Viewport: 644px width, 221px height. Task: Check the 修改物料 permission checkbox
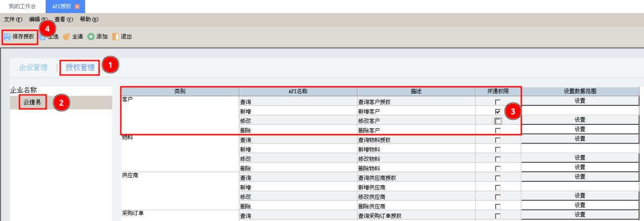(x=498, y=159)
